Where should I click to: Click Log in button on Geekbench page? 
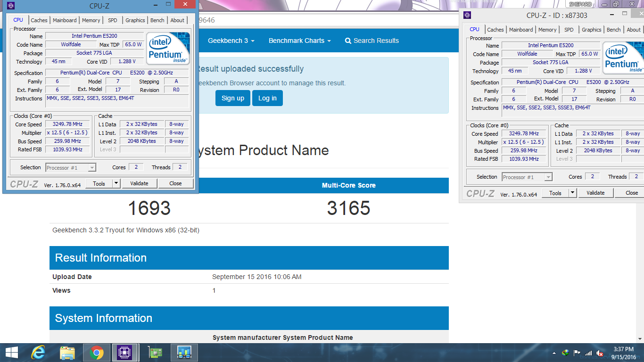coord(267,98)
